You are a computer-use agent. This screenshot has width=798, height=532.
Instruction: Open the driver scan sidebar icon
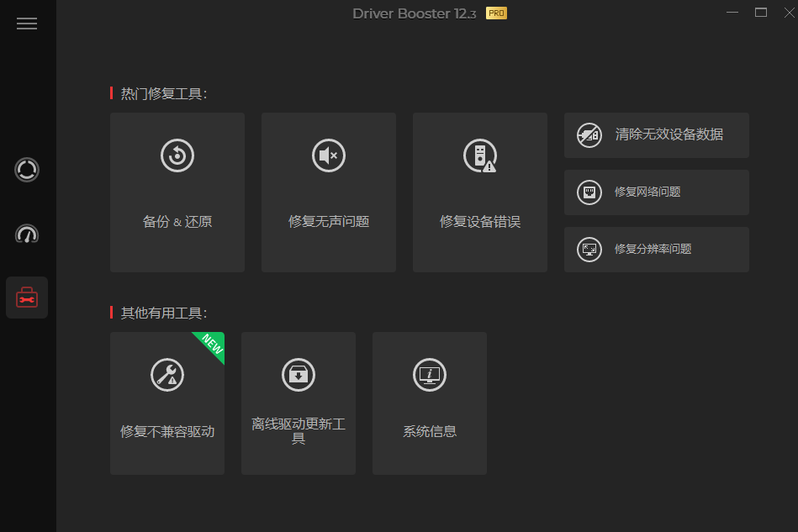tap(27, 170)
